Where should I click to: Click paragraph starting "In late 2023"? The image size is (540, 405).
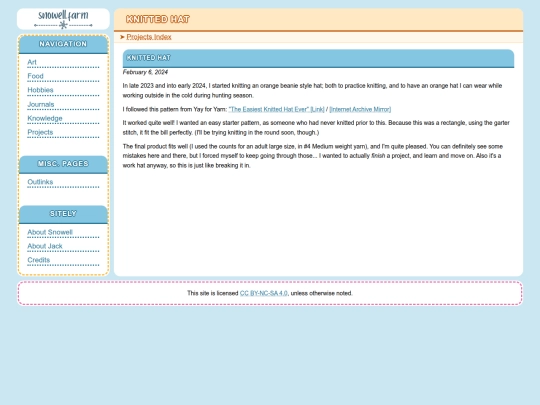[312, 91]
